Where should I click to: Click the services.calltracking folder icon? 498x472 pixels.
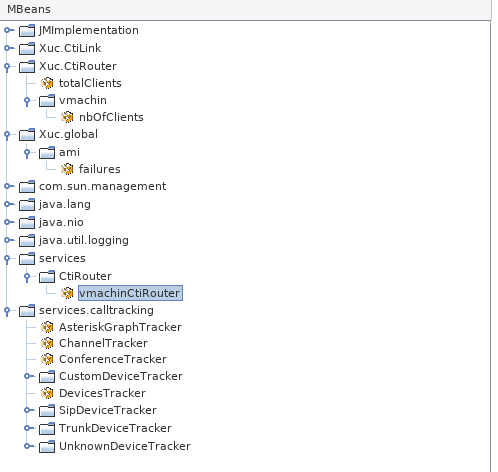click(27, 310)
